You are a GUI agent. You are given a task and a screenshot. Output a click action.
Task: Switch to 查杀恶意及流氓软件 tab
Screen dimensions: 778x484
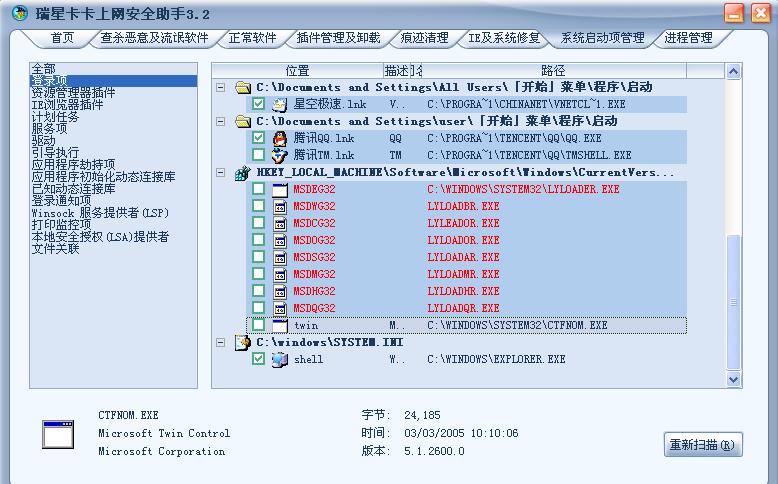[154, 38]
